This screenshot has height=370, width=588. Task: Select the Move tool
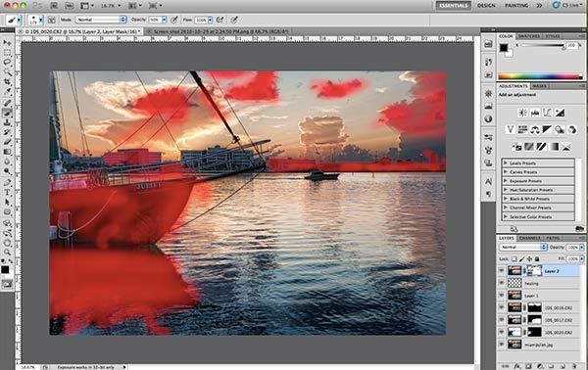click(7, 43)
